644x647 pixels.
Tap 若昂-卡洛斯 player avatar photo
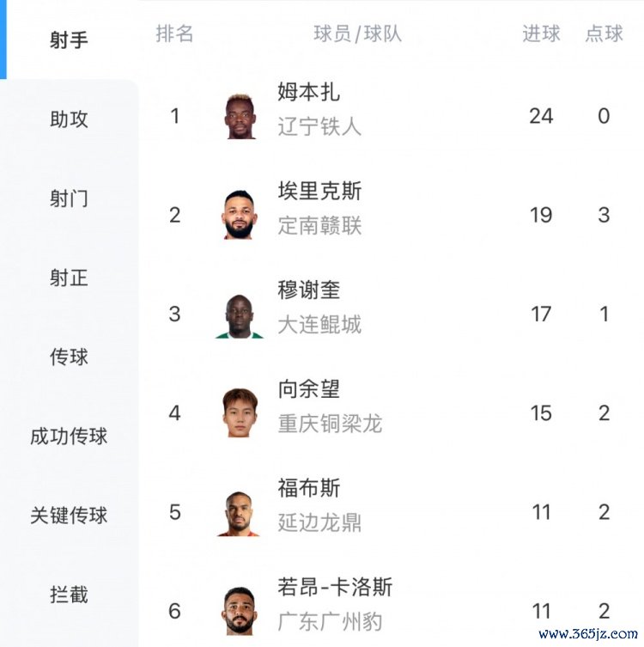[x=240, y=610]
